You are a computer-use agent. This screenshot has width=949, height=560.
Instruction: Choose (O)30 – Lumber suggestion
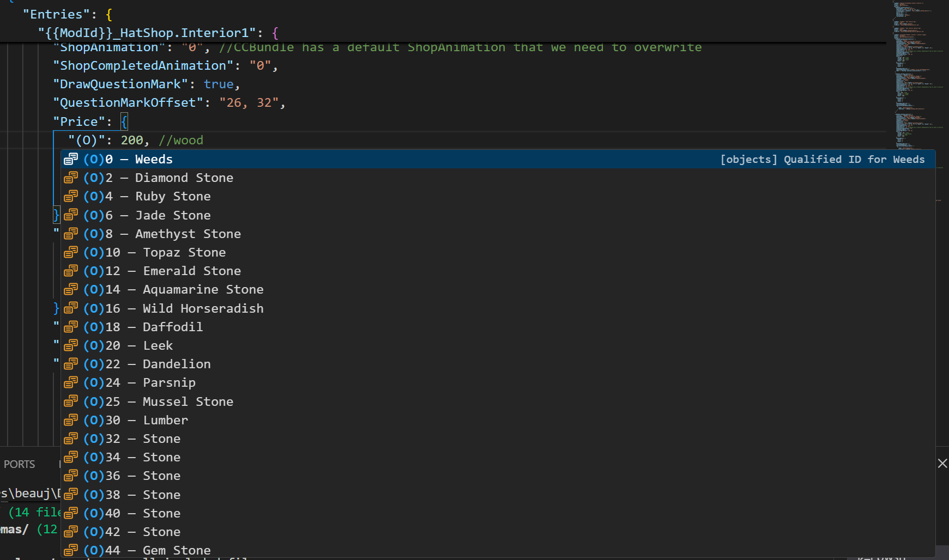click(498, 420)
